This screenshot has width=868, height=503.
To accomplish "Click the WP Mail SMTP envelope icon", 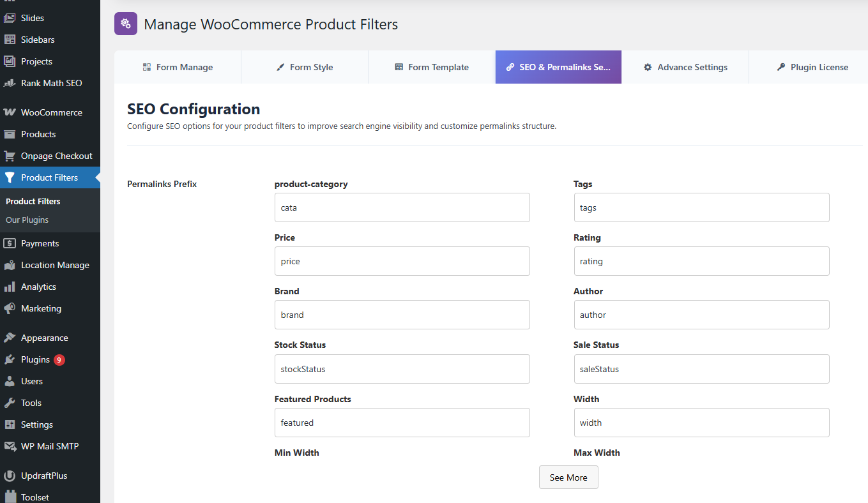I will click(10, 446).
